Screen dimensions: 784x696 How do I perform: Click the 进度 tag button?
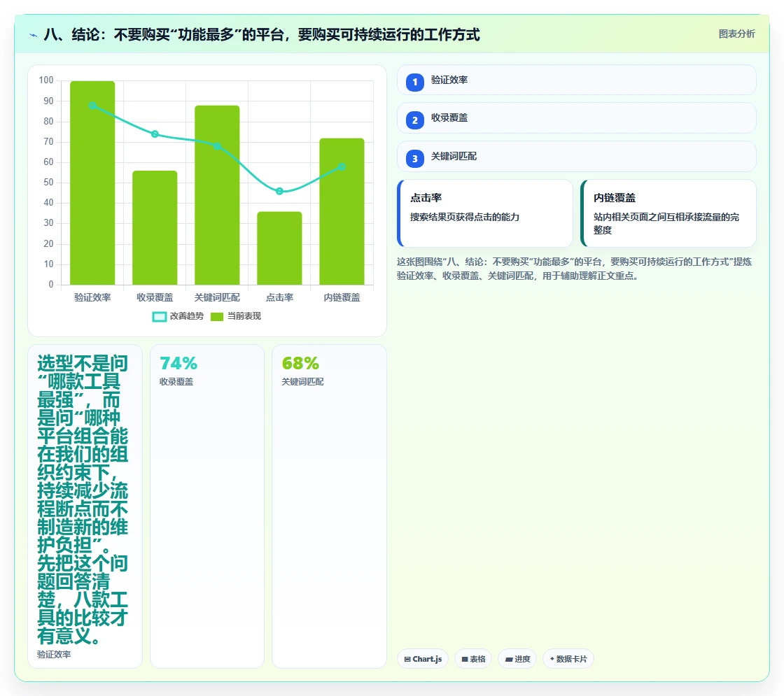(x=517, y=659)
